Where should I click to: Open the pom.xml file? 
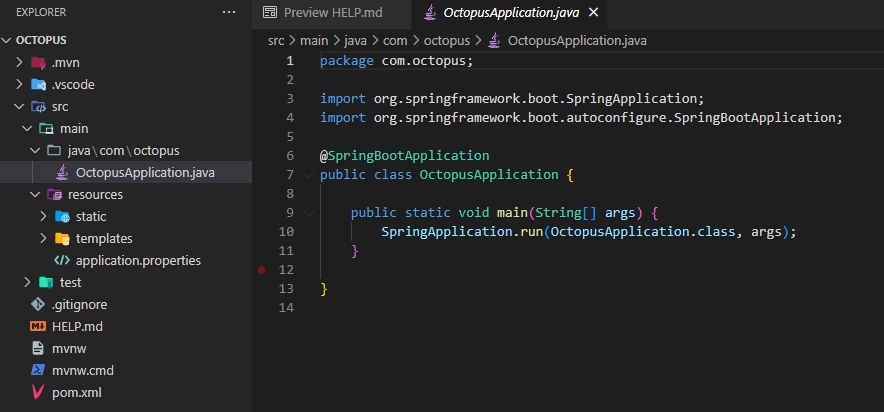click(77, 392)
